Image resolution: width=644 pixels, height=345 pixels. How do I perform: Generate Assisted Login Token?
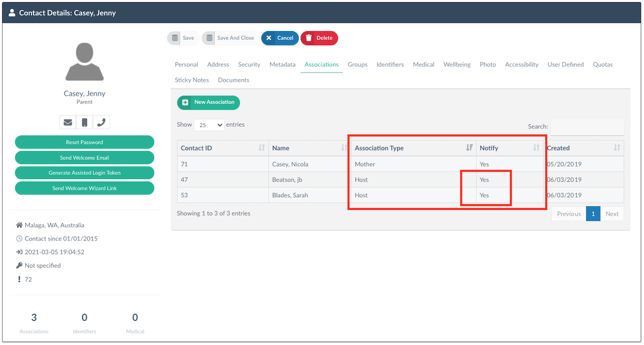pos(85,172)
